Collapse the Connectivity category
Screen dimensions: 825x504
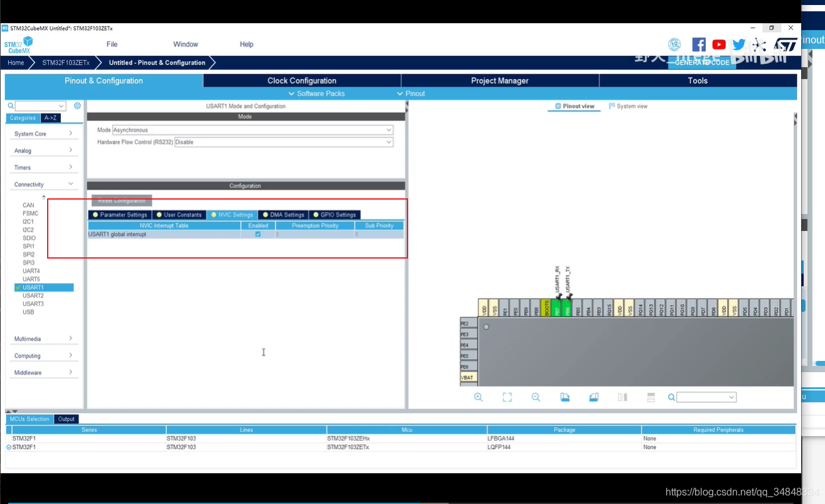(x=43, y=185)
